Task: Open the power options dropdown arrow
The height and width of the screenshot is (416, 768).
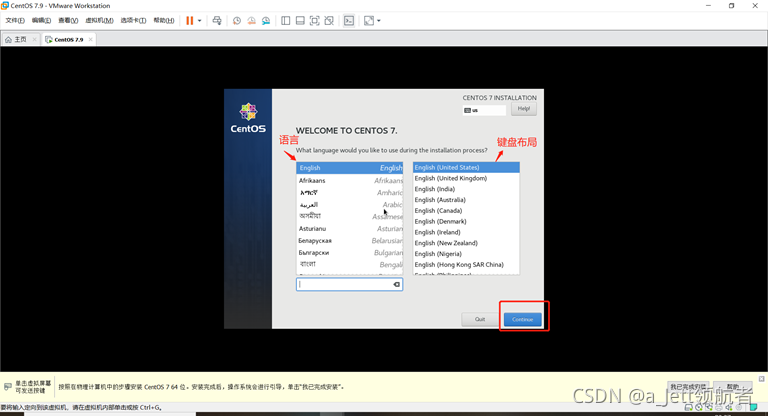Action: [x=199, y=21]
